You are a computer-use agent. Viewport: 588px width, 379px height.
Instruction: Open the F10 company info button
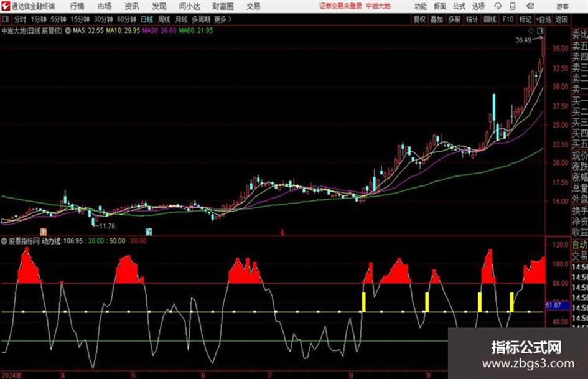508,19
